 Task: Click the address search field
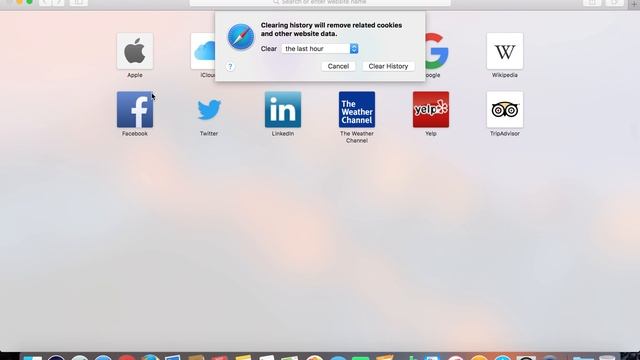pyautogui.click(x=320, y=2)
